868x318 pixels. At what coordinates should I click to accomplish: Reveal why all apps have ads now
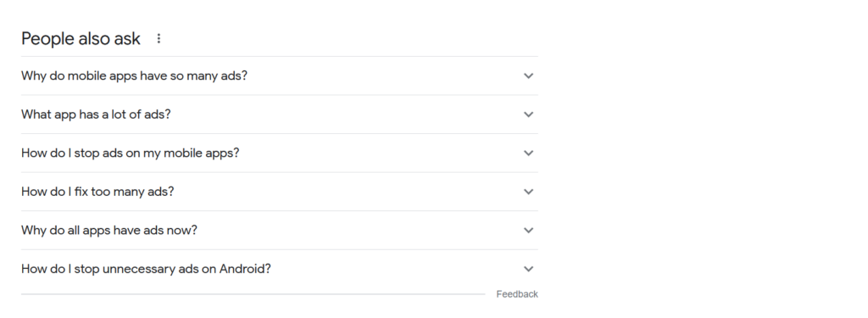279,231
